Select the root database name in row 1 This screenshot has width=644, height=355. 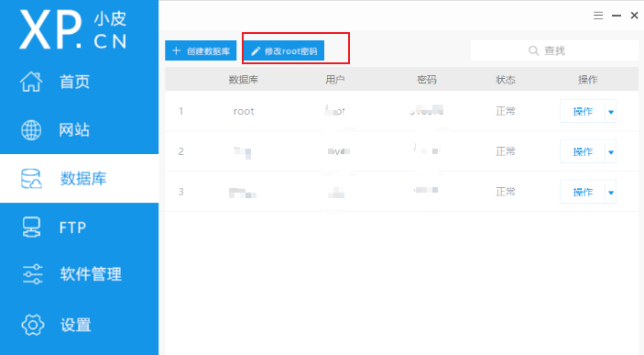[244, 111]
